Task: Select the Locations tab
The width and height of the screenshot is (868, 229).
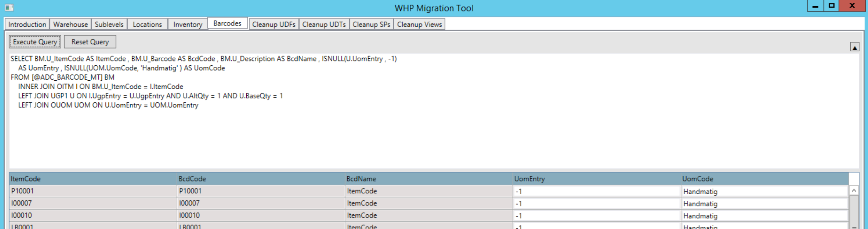Action: click(x=147, y=24)
